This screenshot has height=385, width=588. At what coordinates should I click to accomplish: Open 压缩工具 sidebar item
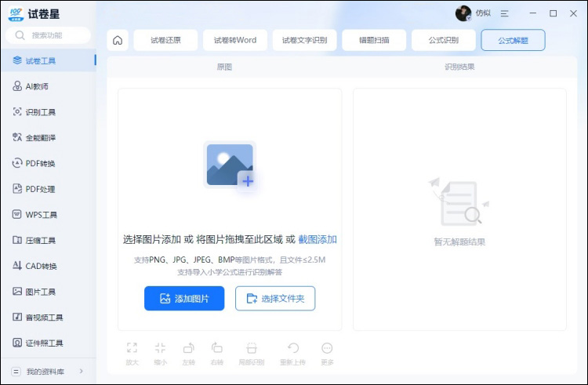click(x=49, y=240)
